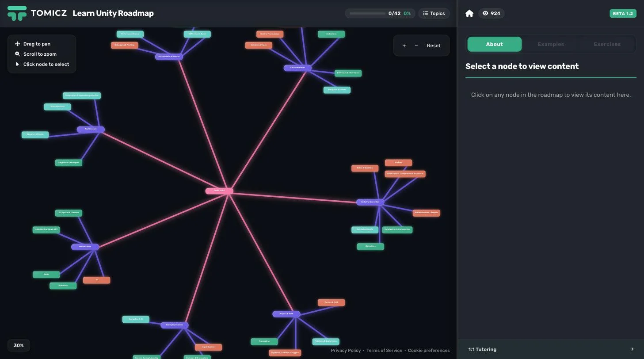Zoom out with the minus button
This screenshot has height=359, width=644.
click(x=416, y=46)
